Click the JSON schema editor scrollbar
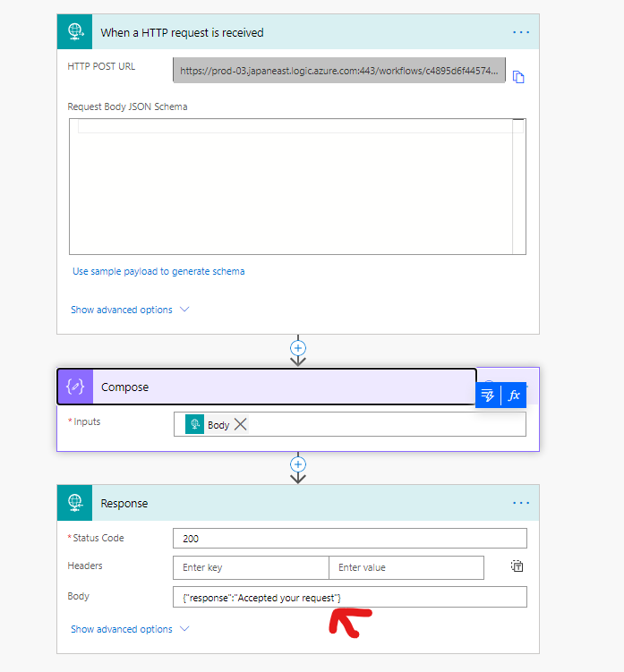The height and width of the screenshot is (672, 624). tap(519, 186)
